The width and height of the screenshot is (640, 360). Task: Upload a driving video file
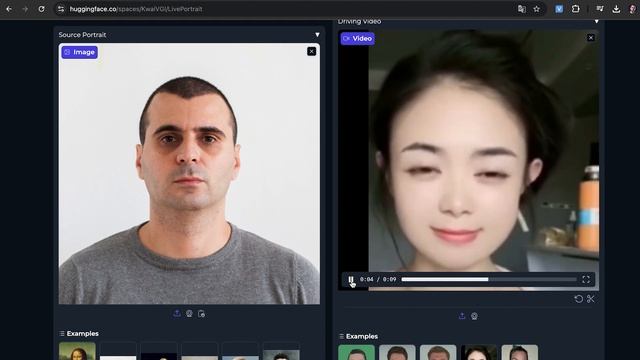[x=462, y=316]
